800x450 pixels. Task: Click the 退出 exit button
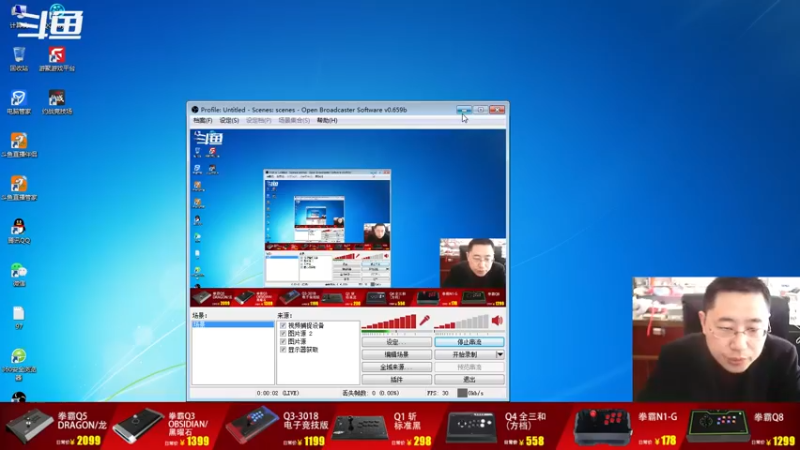click(469, 380)
